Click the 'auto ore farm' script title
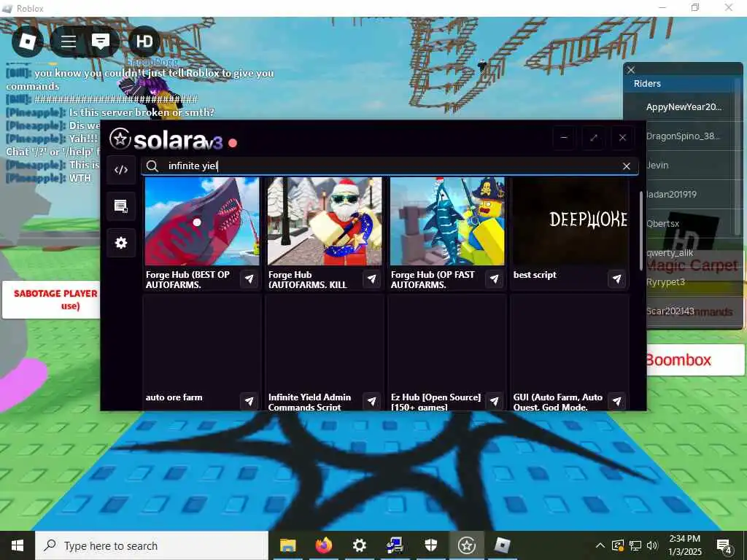The height and width of the screenshot is (560, 747). coord(174,397)
